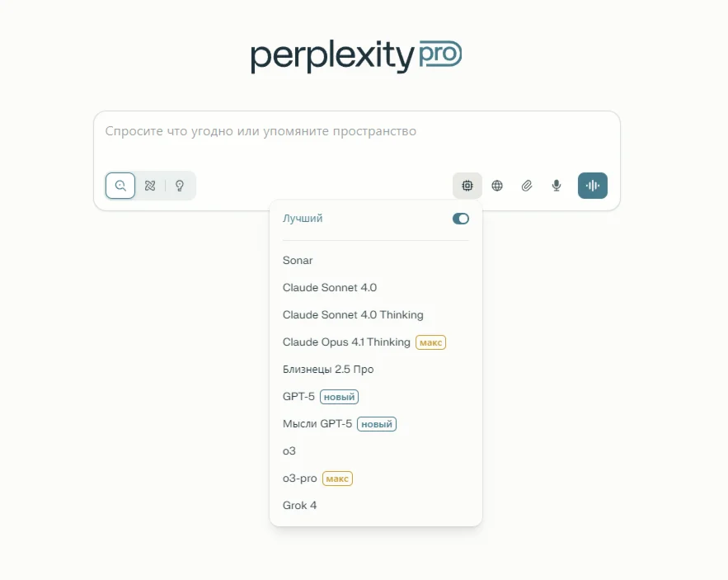Open sources globe icon
This screenshot has width=728, height=580.
pyautogui.click(x=497, y=186)
